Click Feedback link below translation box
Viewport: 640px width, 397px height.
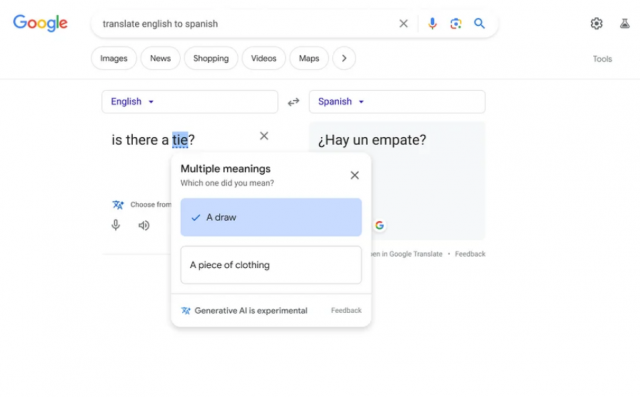[470, 254]
